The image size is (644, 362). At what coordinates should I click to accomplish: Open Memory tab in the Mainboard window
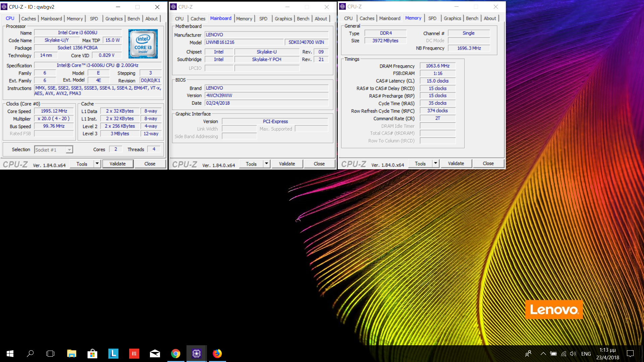244,18
